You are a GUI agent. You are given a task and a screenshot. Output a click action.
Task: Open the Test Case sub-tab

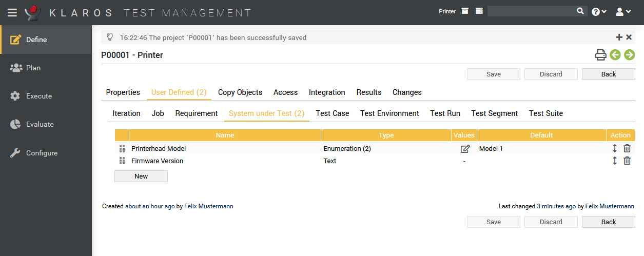click(333, 113)
